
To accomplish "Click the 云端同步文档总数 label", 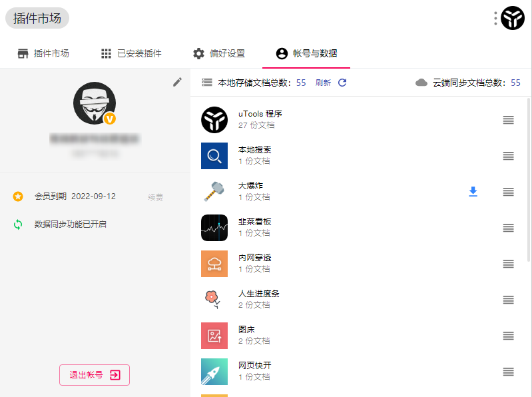I will coord(469,83).
